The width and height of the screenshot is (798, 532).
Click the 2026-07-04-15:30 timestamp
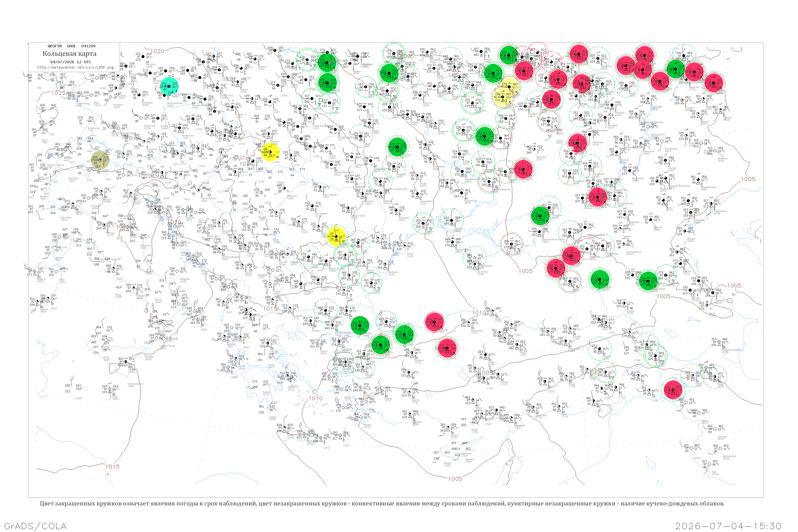click(729, 526)
